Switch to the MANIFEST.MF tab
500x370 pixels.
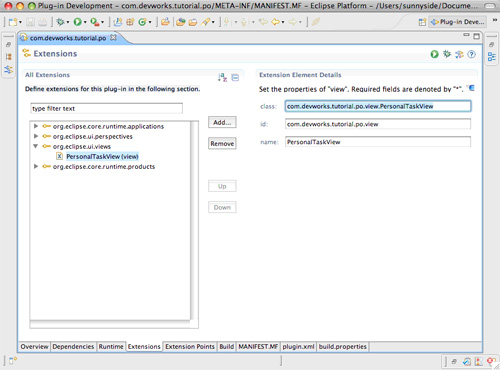(258, 347)
